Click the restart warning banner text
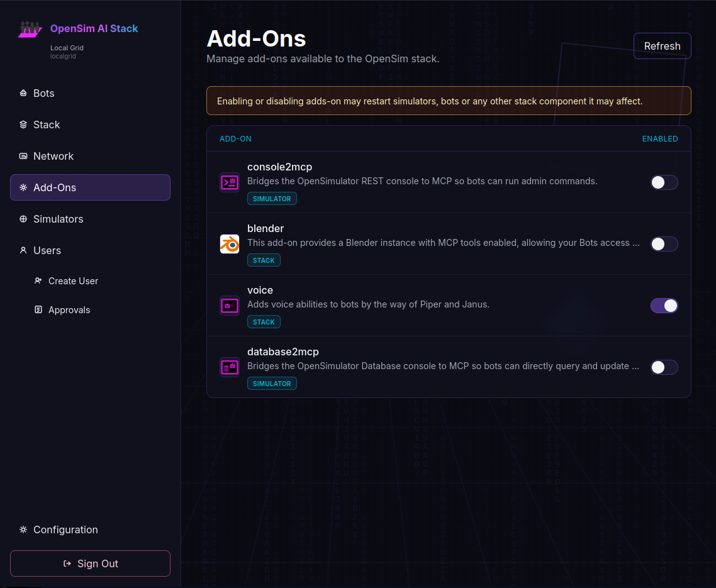The width and height of the screenshot is (716, 588). 430,101
